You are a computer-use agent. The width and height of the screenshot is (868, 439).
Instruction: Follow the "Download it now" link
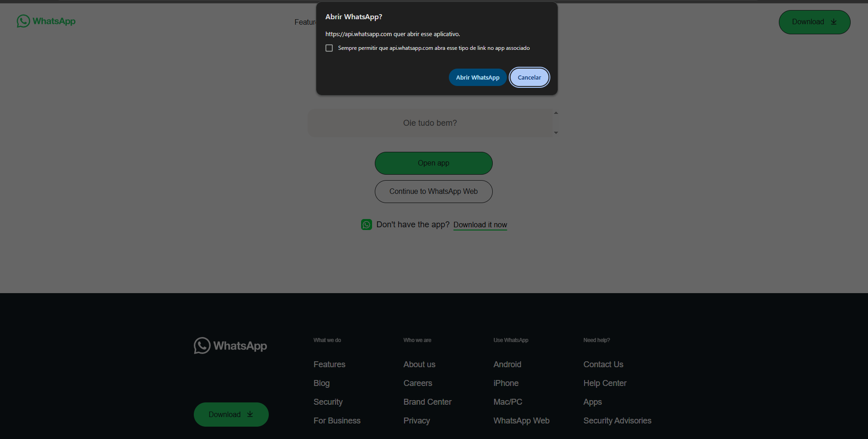tap(480, 225)
